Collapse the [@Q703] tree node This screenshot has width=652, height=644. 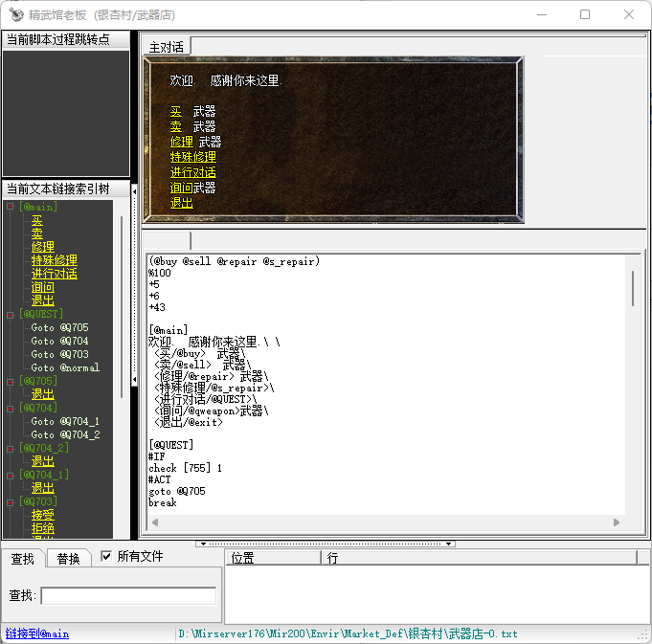(x=11, y=502)
